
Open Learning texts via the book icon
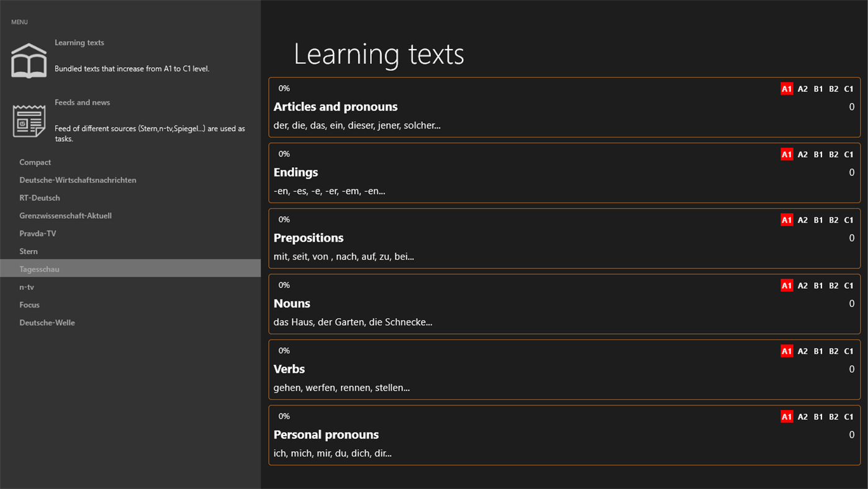coord(29,59)
